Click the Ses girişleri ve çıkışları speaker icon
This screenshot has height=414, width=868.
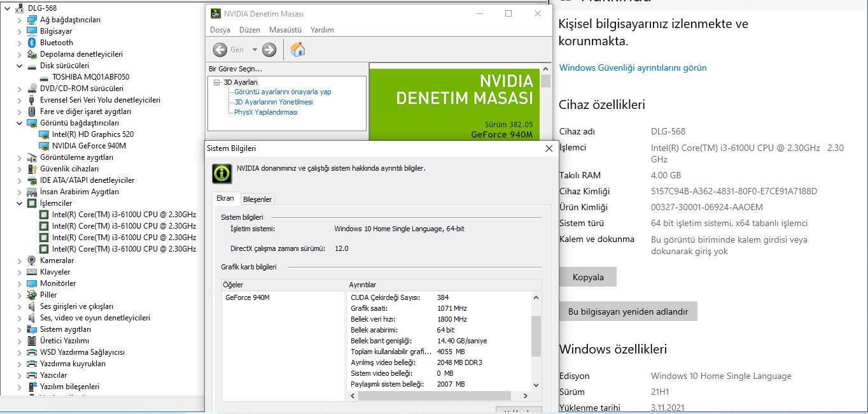pyautogui.click(x=32, y=306)
